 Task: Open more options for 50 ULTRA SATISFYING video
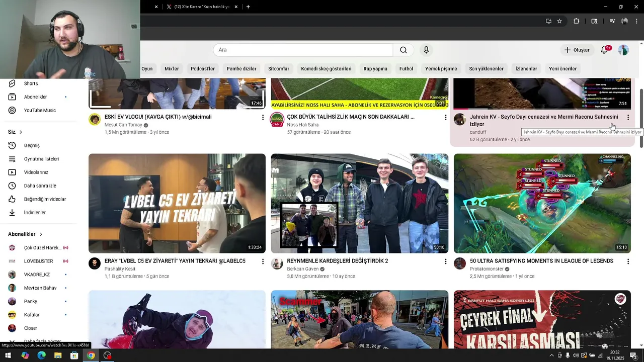tap(628, 261)
